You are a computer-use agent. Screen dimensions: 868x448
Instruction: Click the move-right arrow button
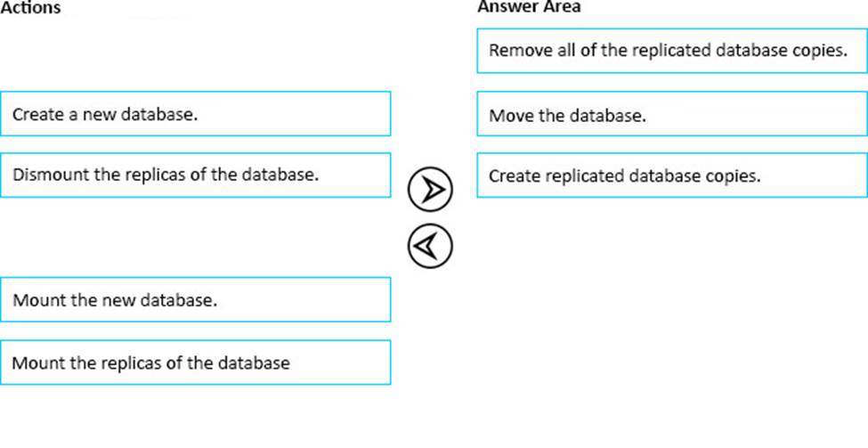pyautogui.click(x=431, y=189)
